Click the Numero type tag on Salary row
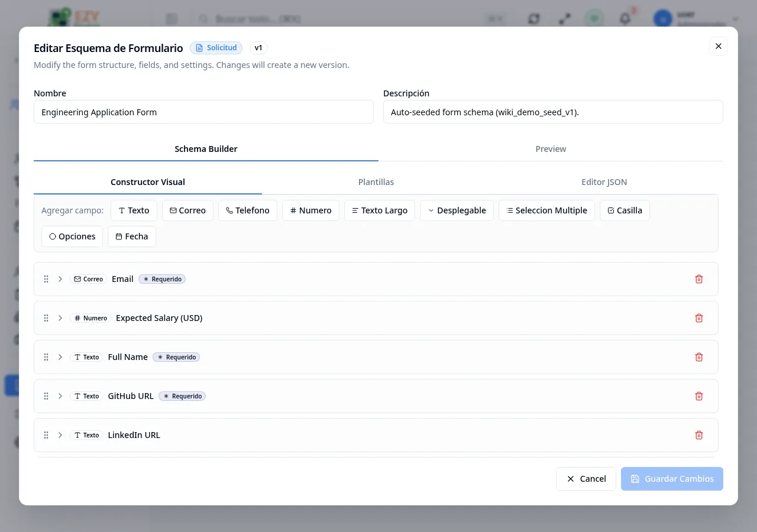 tap(90, 318)
